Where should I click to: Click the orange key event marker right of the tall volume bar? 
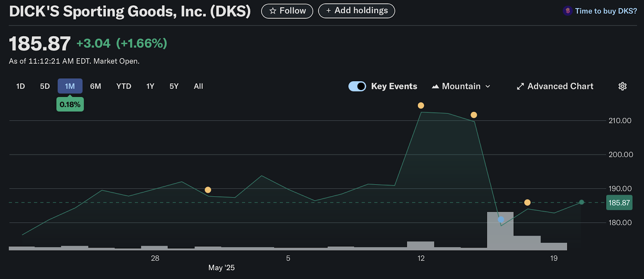tap(527, 203)
